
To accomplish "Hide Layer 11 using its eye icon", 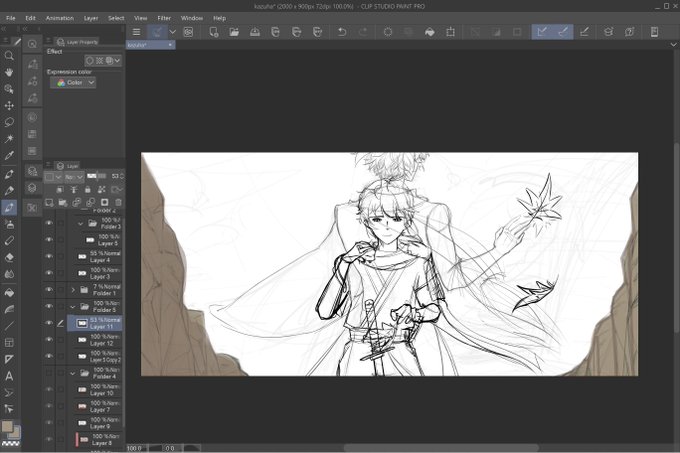I will click(49, 323).
